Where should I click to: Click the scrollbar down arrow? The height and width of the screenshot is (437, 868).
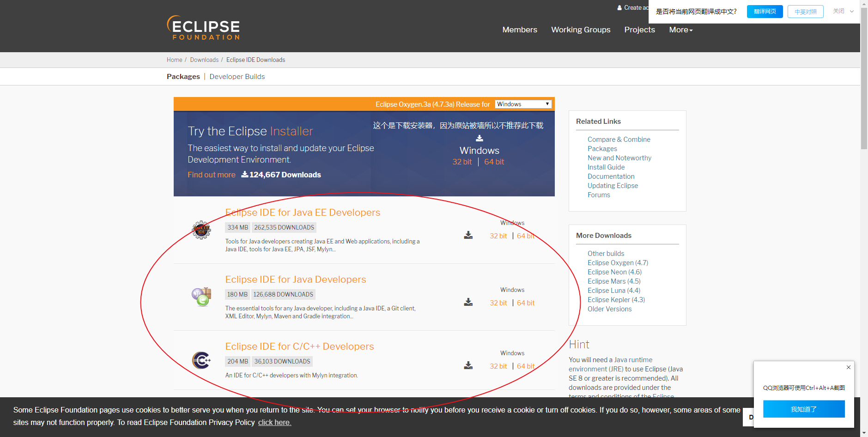tap(864, 433)
